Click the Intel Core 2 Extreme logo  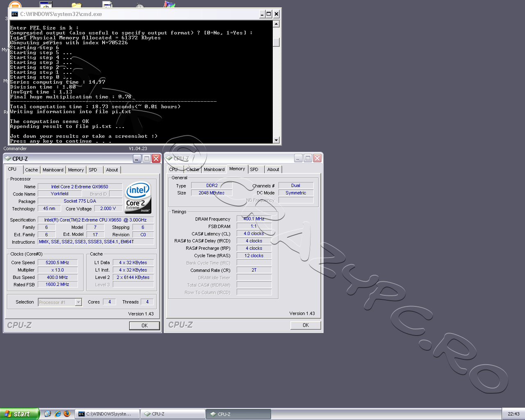(x=138, y=198)
